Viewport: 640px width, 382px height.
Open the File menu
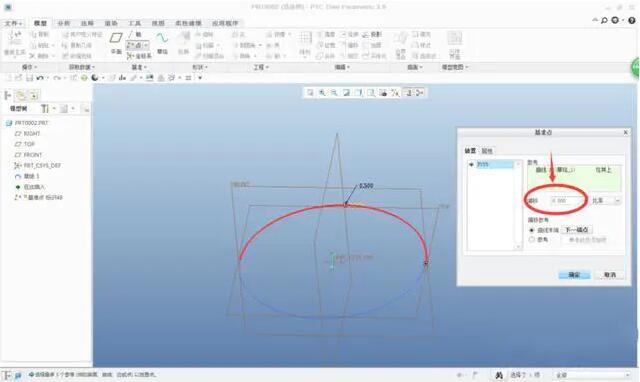(13, 23)
